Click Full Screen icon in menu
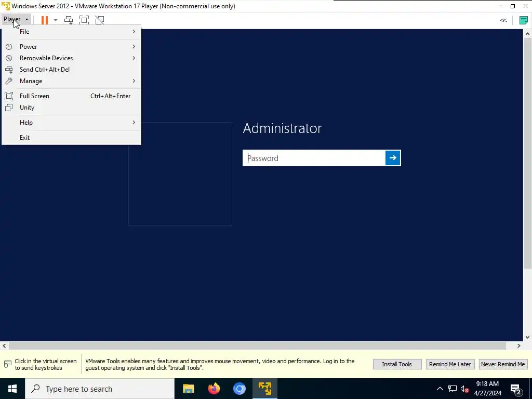532x399 pixels. (x=9, y=96)
